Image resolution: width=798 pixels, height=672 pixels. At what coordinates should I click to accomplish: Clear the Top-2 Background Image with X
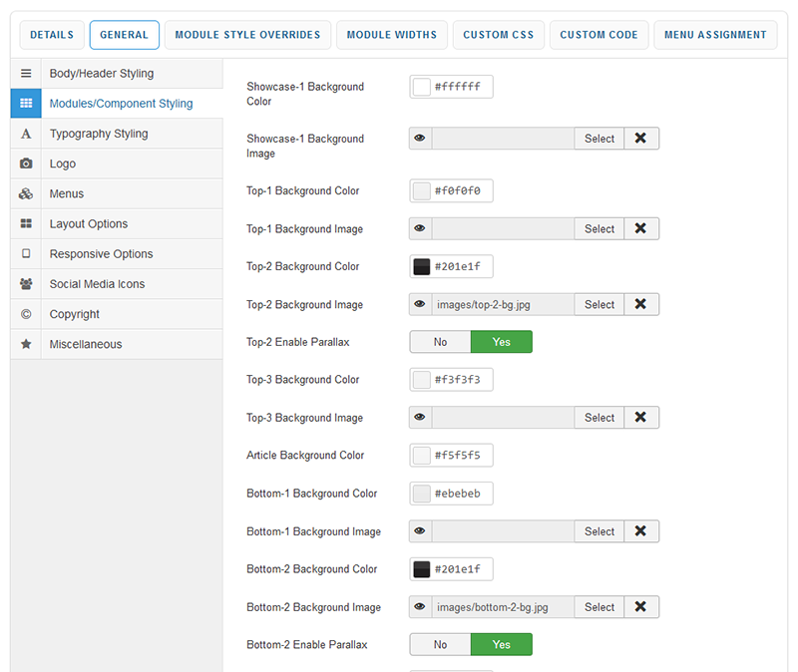pyautogui.click(x=640, y=304)
